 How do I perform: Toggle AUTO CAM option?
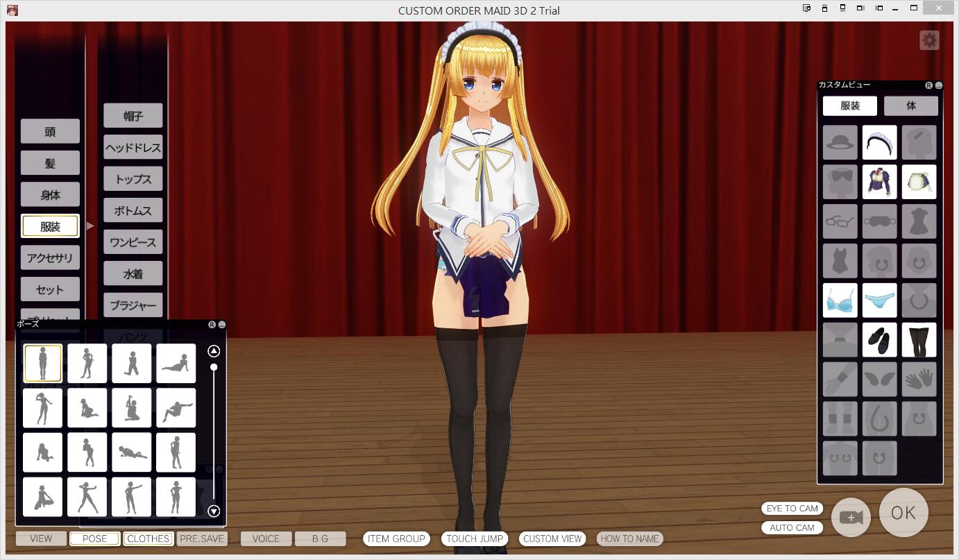[x=792, y=528]
